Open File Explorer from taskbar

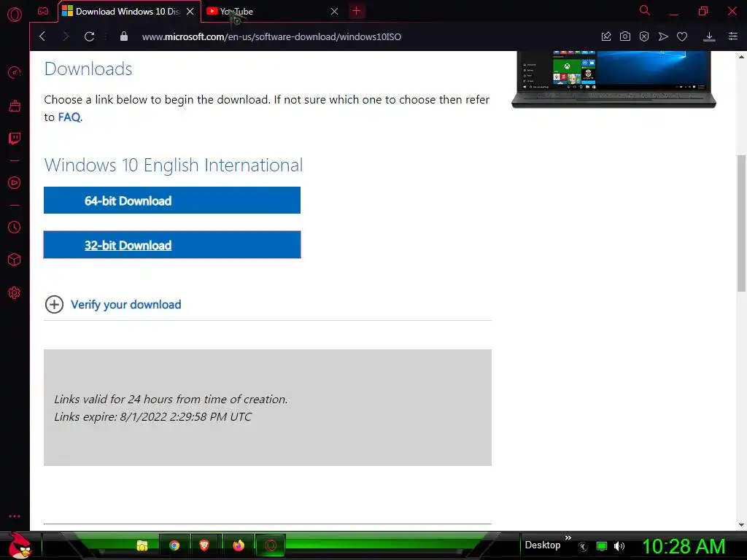pos(142,545)
